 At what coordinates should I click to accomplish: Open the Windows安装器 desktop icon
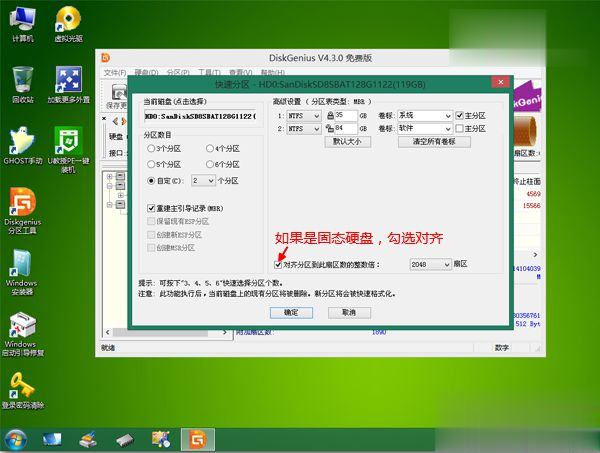coord(22,272)
